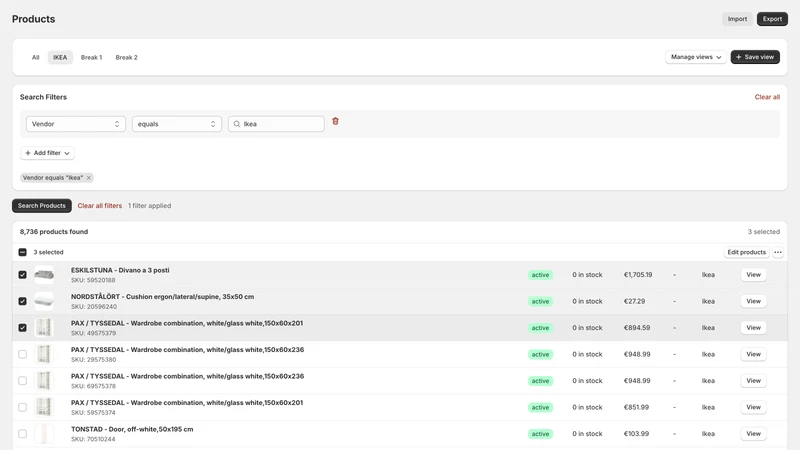Switch to the Break 2 tab
800x450 pixels.
[x=127, y=58]
